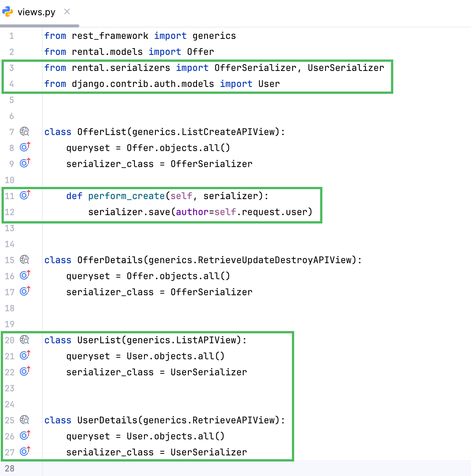471x476 pixels.
Task: Click the overriding-member gutter icon on line 22
Action: [24, 372]
